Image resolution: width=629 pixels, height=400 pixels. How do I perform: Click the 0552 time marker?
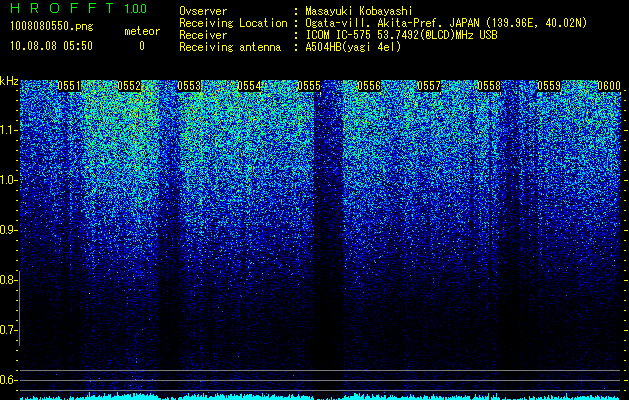129,86
